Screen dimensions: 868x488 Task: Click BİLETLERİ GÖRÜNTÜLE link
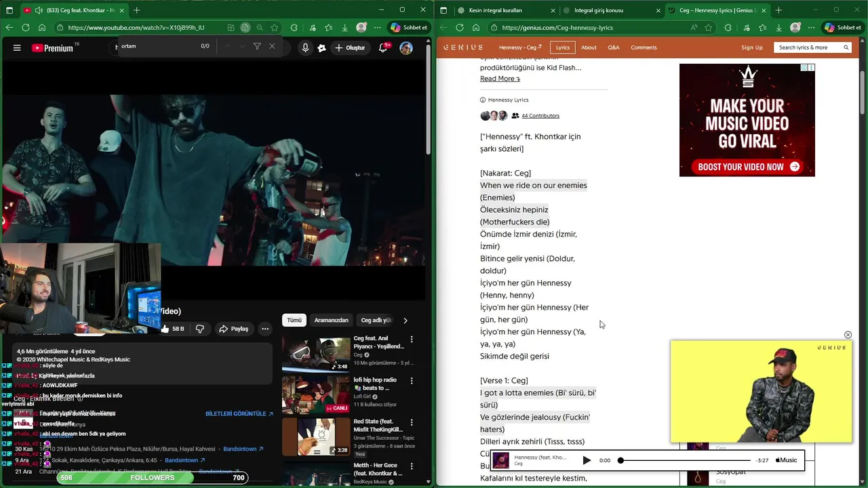coord(239,413)
